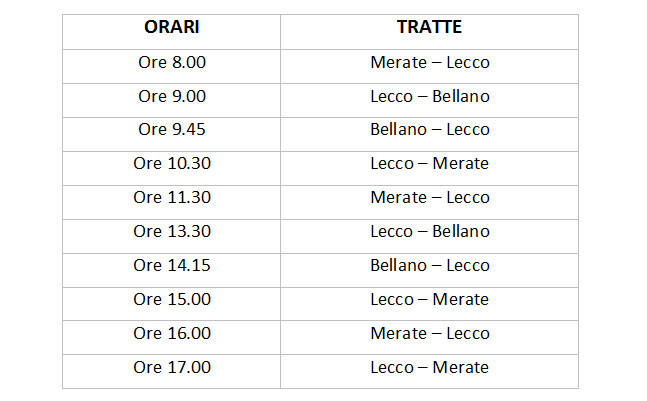Click the TRATTE column header
647x401 pixels.
coord(429,28)
